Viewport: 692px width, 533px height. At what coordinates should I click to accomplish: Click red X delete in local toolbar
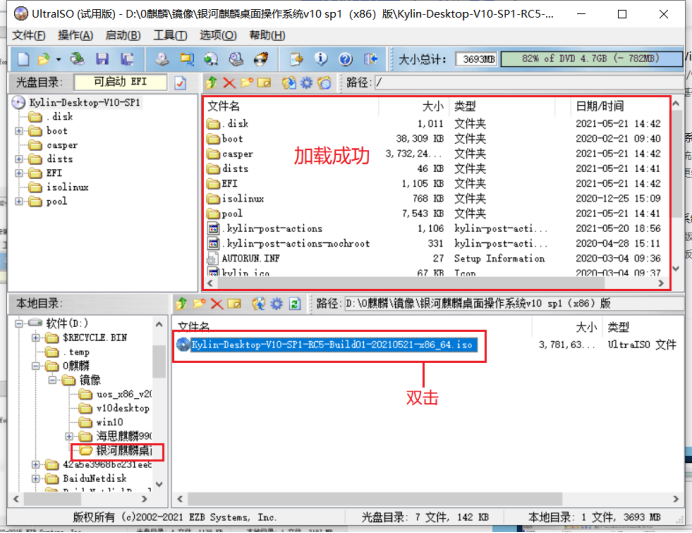[x=216, y=304]
